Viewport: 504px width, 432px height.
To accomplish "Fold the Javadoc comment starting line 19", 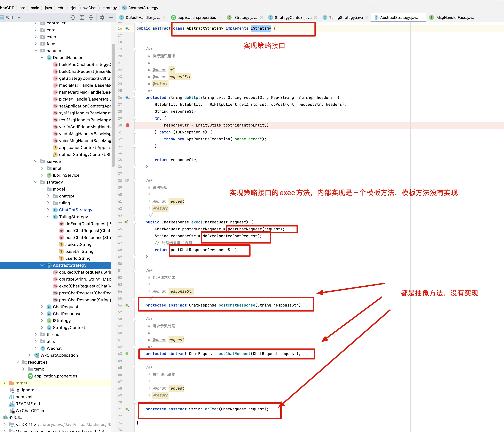I will tap(134, 49).
